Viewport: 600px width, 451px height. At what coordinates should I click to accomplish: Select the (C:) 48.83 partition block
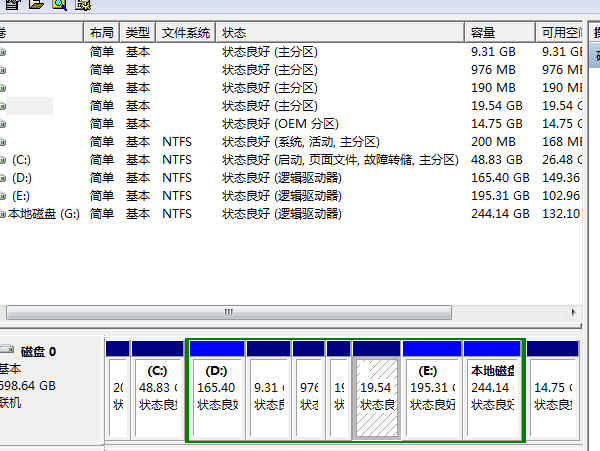click(157, 389)
